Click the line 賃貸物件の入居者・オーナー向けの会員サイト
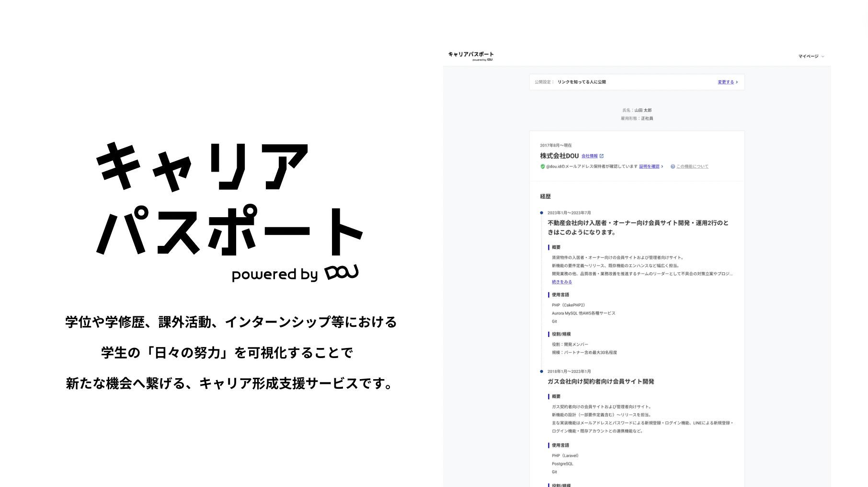This screenshot has width=868, height=487. [617, 257]
